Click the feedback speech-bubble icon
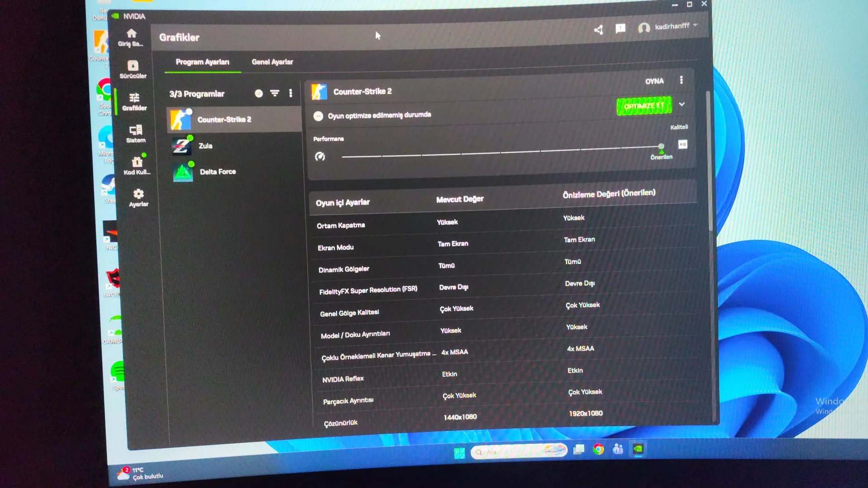The width and height of the screenshot is (868, 488). pos(620,28)
